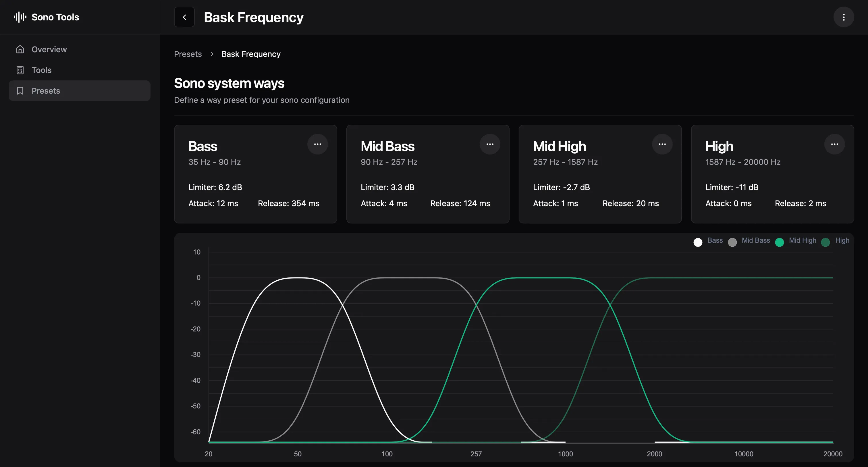Click 'Limiter: 3.3 dB' value
This screenshot has height=467, width=868.
click(x=387, y=187)
